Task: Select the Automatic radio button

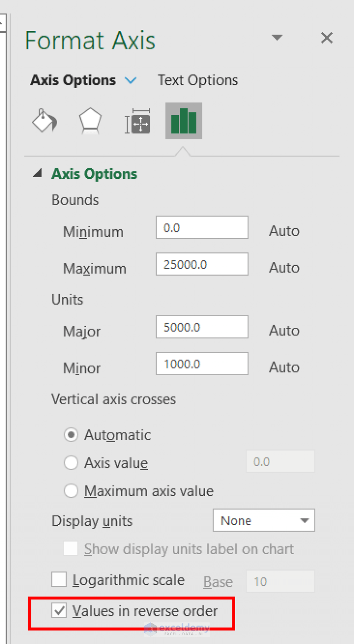Action: pyautogui.click(x=71, y=435)
